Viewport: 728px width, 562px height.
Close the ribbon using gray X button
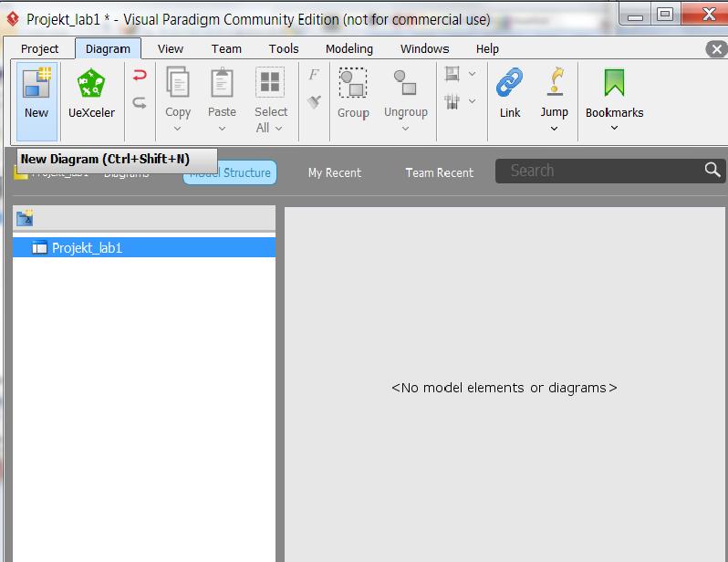click(x=717, y=49)
